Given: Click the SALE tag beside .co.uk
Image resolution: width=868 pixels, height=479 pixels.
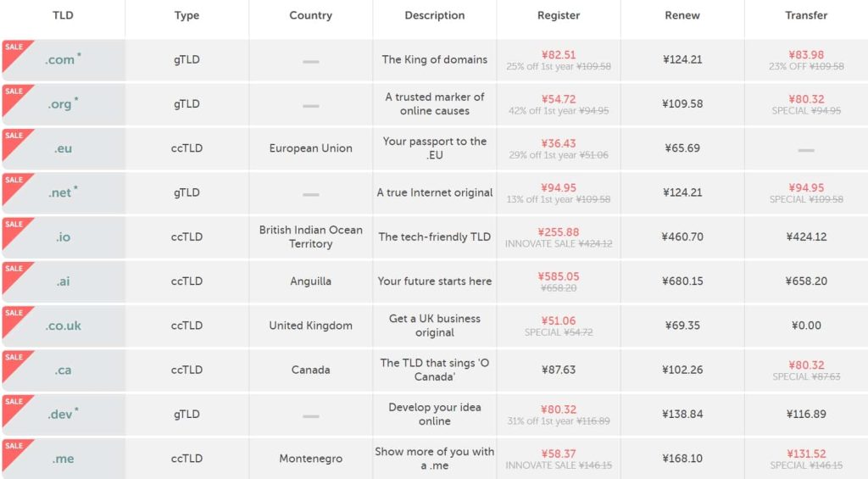Looking at the screenshot, I should (x=13, y=314).
